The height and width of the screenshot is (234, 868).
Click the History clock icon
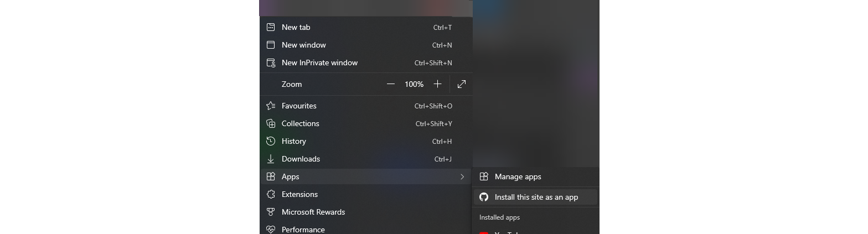[x=271, y=141]
